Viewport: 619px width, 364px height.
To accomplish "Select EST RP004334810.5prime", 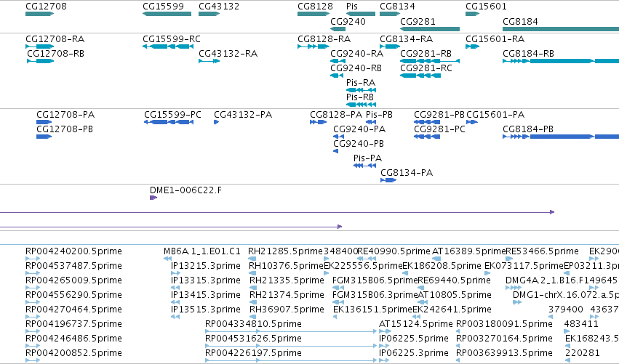I will tap(292, 332).
